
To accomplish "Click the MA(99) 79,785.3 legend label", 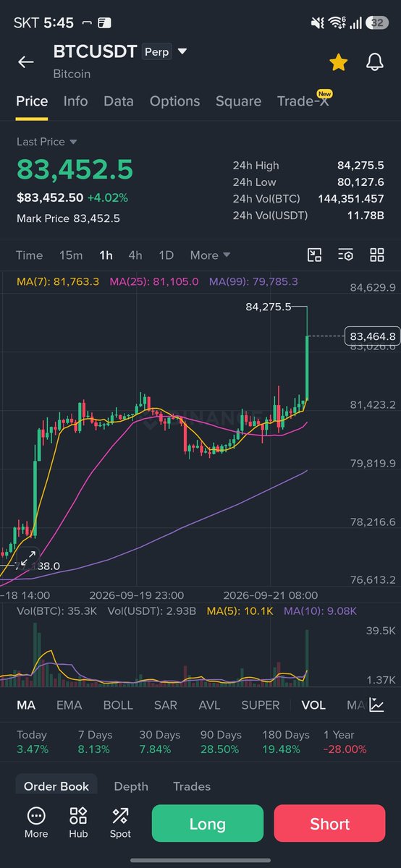I will click(x=253, y=281).
